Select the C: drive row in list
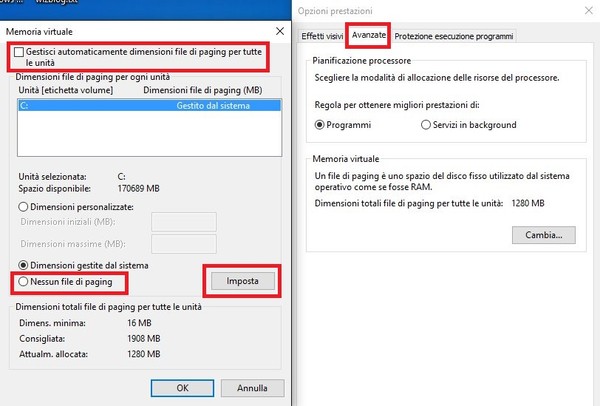The image size is (600, 406). coord(149,106)
